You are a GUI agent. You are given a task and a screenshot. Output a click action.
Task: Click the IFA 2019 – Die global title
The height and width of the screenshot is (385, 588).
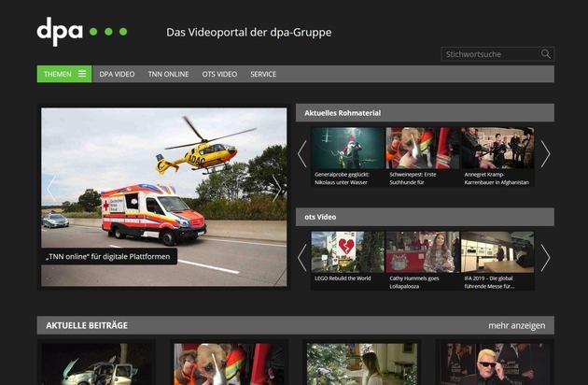click(489, 282)
